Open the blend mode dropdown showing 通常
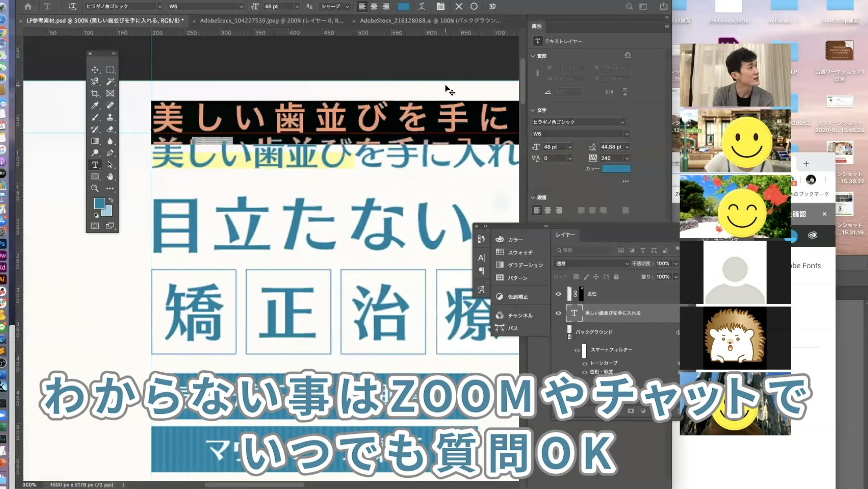Image resolution: width=868 pixels, height=489 pixels. point(592,264)
